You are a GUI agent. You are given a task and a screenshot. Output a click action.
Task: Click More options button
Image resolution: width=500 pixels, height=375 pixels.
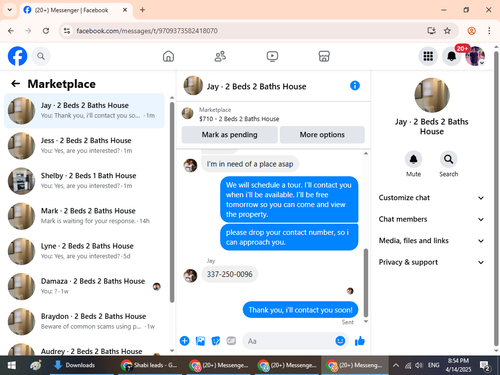coord(322,135)
